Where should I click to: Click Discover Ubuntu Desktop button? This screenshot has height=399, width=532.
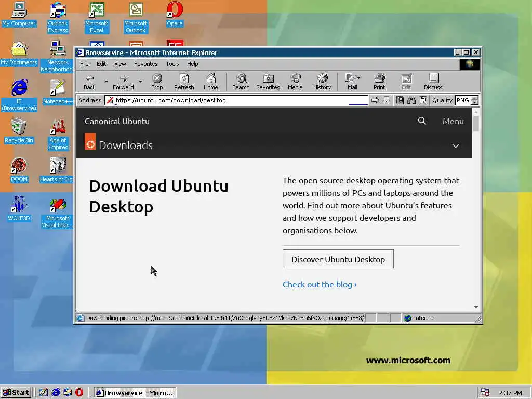338,259
